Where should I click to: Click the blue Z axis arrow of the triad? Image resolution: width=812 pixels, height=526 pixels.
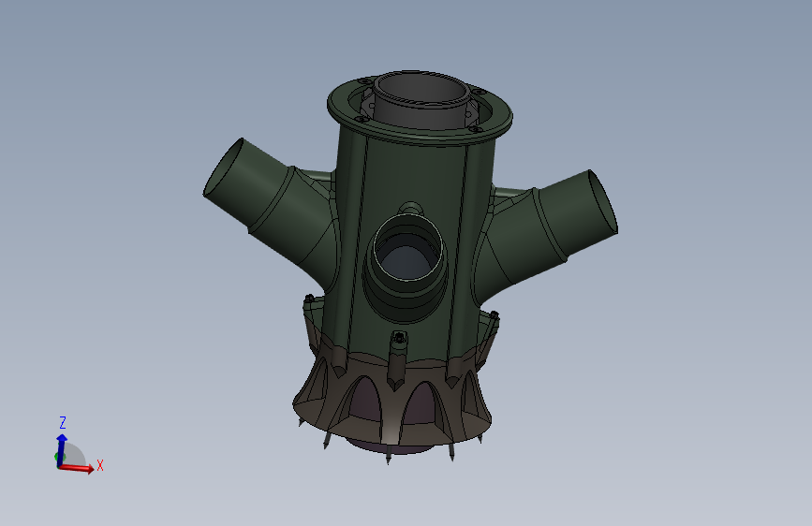[x=62, y=450]
